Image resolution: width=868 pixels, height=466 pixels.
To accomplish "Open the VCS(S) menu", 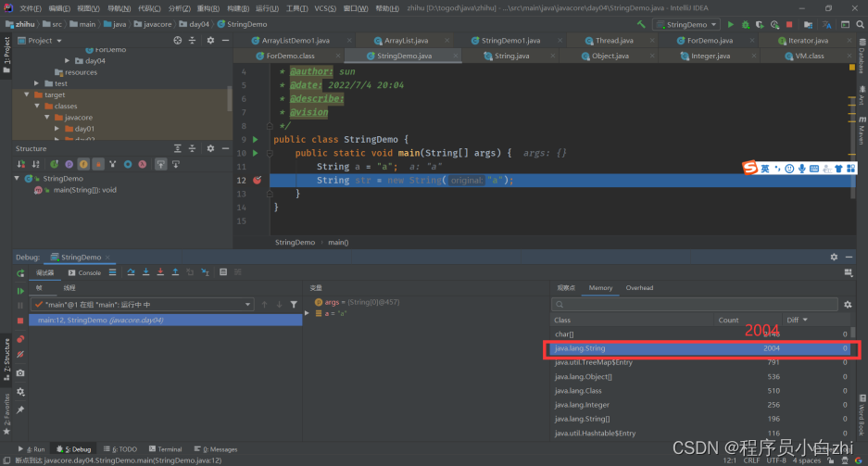I will pyautogui.click(x=325, y=8).
